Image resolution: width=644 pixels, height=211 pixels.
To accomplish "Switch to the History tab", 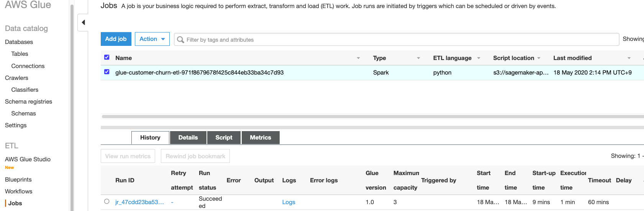I will (150, 138).
